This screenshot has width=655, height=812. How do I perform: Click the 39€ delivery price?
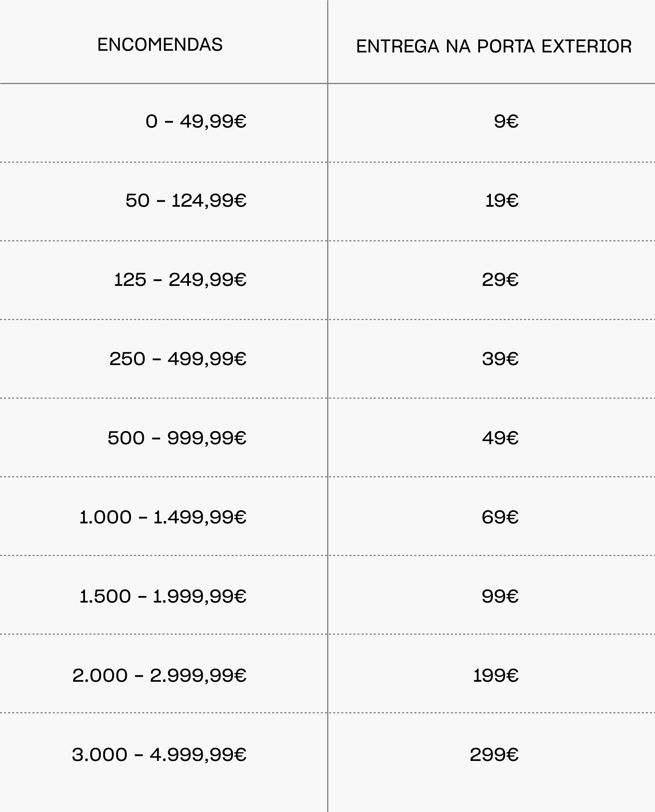point(500,359)
